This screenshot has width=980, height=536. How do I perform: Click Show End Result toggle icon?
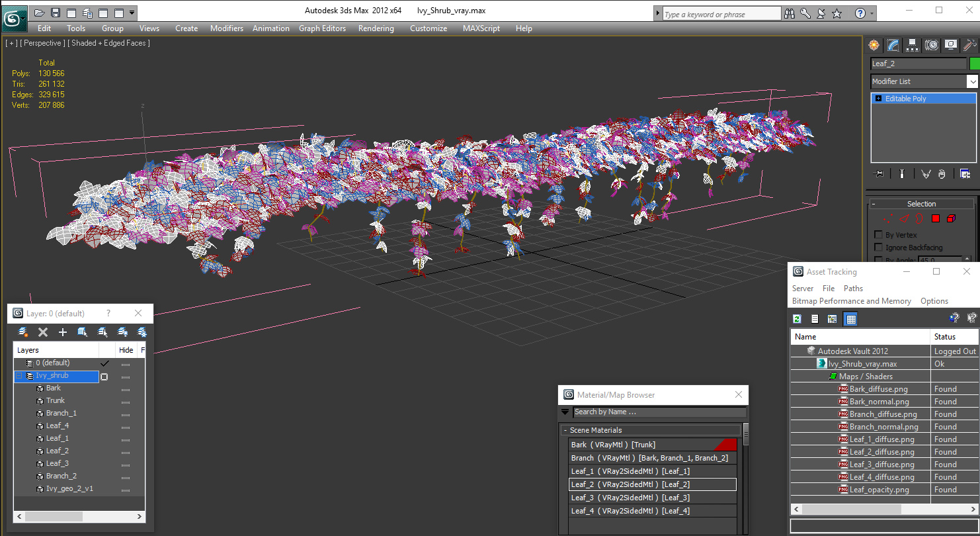tap(901, 173)
